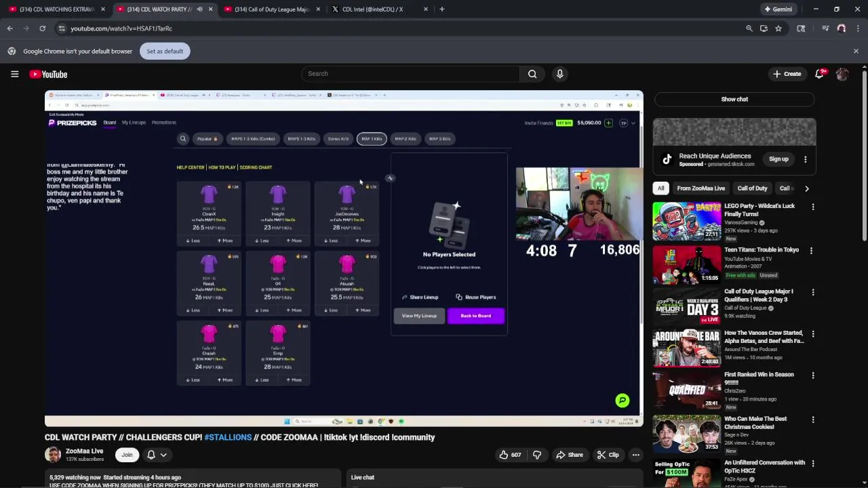
Task: Bookmark this page with the star
Action: 778,28
